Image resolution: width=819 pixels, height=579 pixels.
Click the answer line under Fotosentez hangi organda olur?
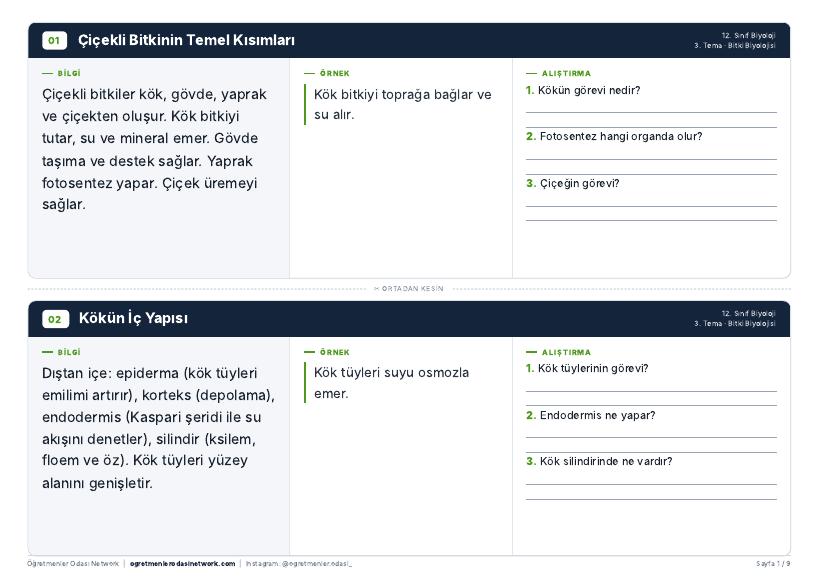point(651,159)
